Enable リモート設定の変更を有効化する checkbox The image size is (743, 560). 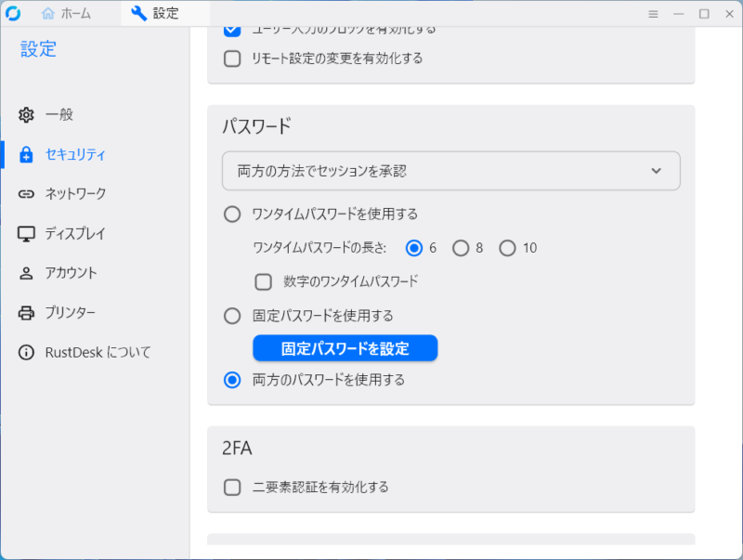coord(232,59)
